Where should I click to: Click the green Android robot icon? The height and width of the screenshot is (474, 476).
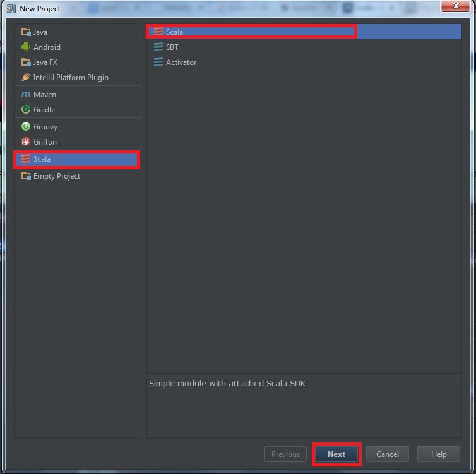[x=26, y=47]
